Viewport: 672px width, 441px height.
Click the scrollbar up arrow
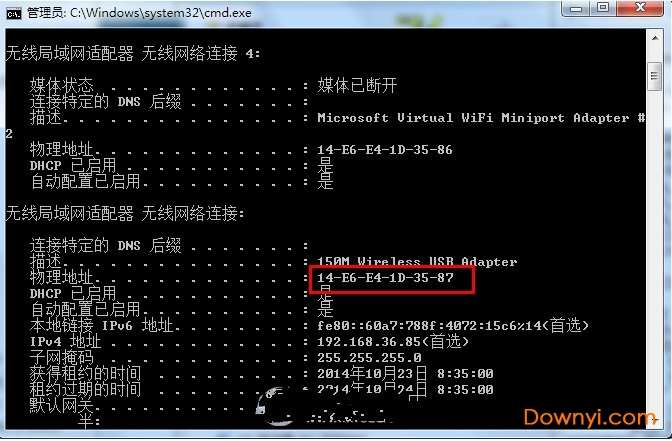[x=655, y=38]
